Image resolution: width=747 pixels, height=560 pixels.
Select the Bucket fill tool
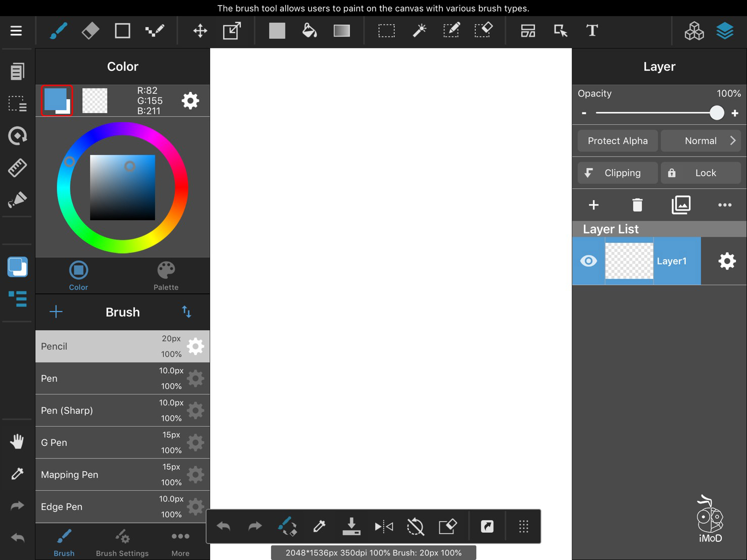click(x=309, y=30)
